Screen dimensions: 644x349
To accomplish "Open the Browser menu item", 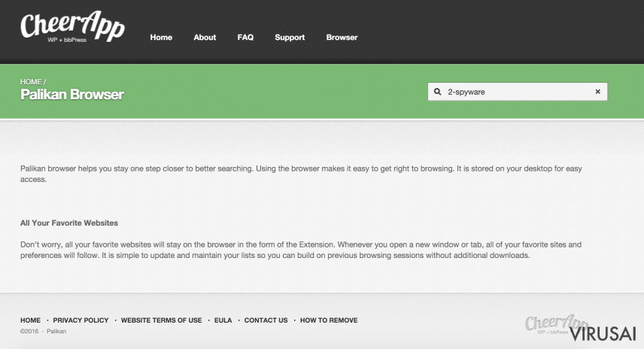I will pos(342,38).
